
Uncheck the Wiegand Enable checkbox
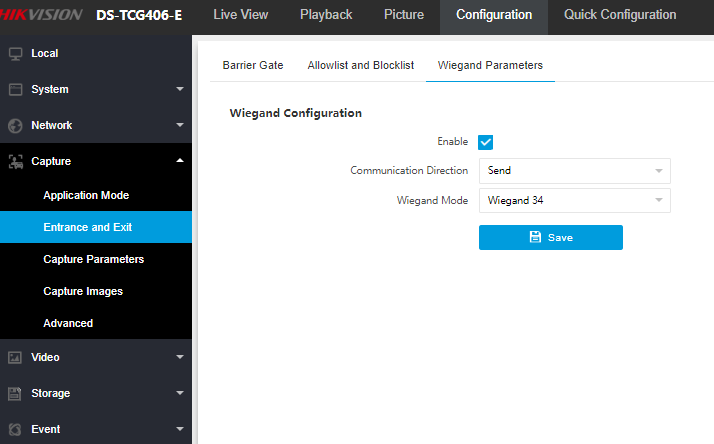[x=486, y=142]
